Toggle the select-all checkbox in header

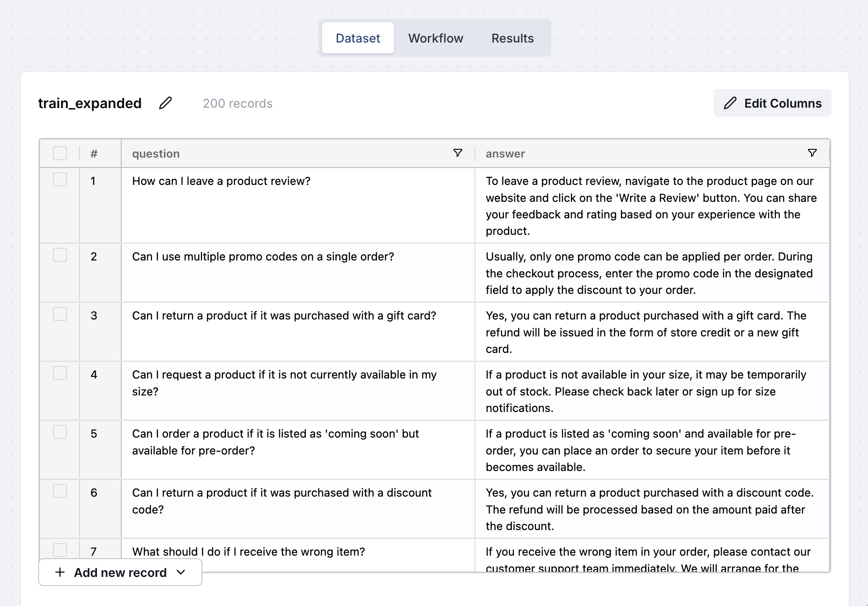tap(60, 153)
